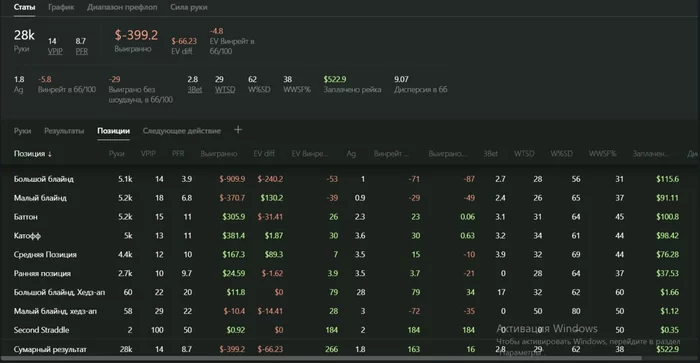700x363 pixels.
Task: Select the Баттон row
Action: coord(350,217)
